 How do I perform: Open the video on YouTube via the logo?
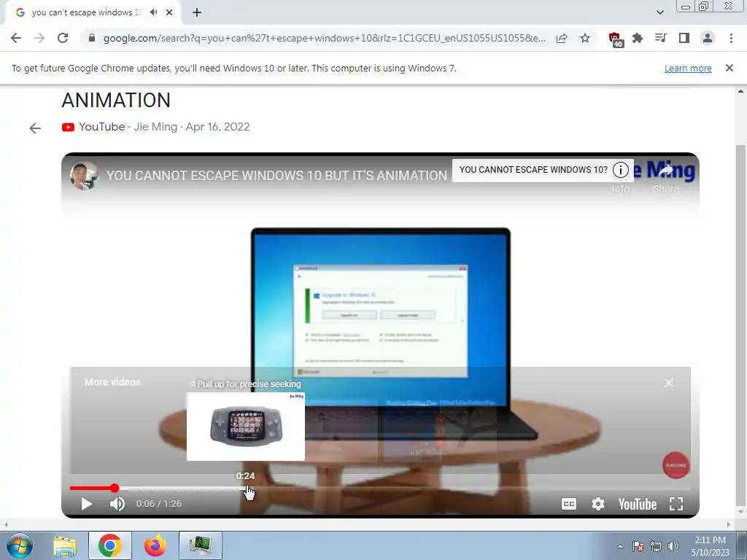click(x=638, y=504)
